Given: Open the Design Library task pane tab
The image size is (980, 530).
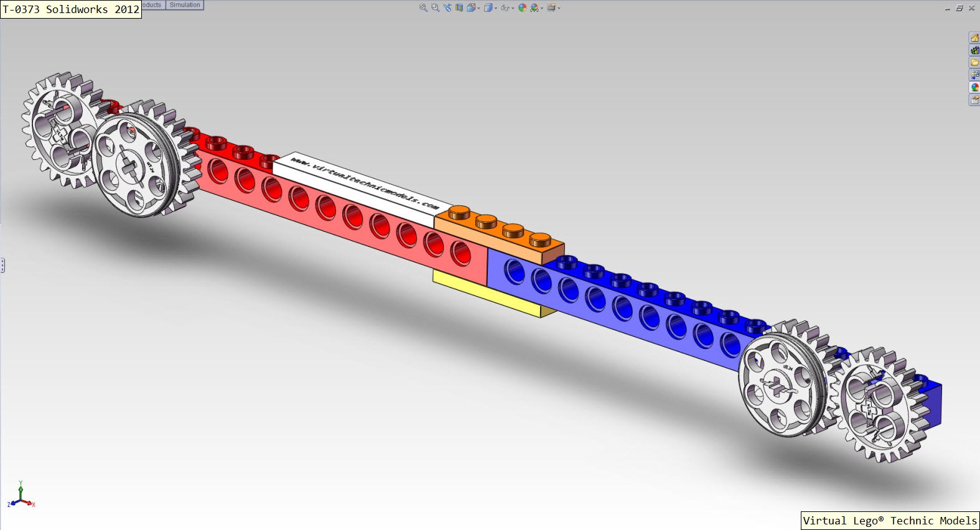Looking at the screenshot, I should pyautogui.click(x=974, y=50).
